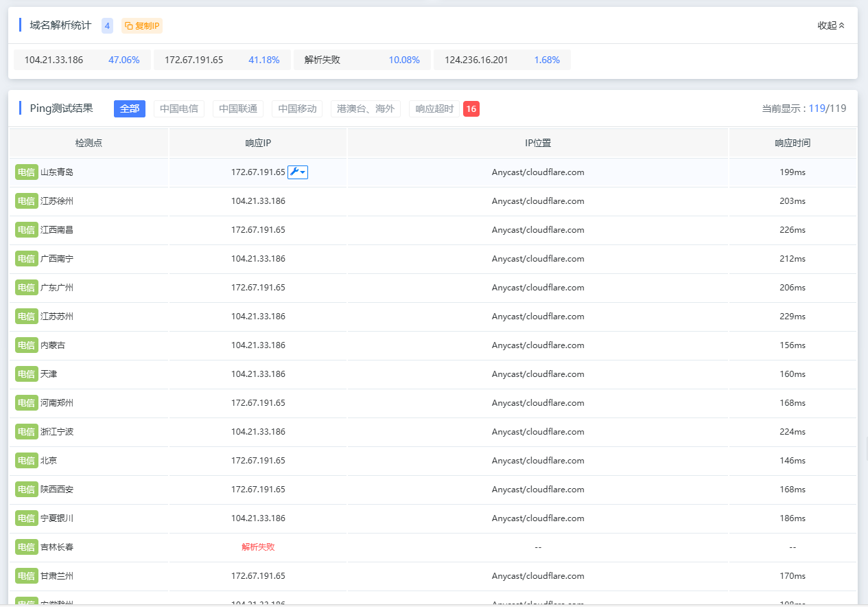Viewport: 868px width, 607px height.
Task: Click the 电信 tag on 吉林长春 row
Action: coord(27,547)
